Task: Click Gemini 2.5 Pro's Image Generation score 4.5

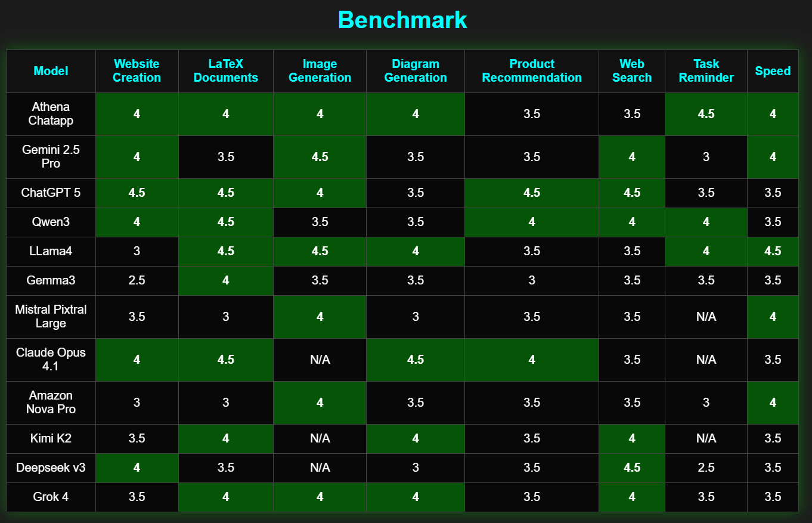Action: pyautogui.click(x=320, y=157)
